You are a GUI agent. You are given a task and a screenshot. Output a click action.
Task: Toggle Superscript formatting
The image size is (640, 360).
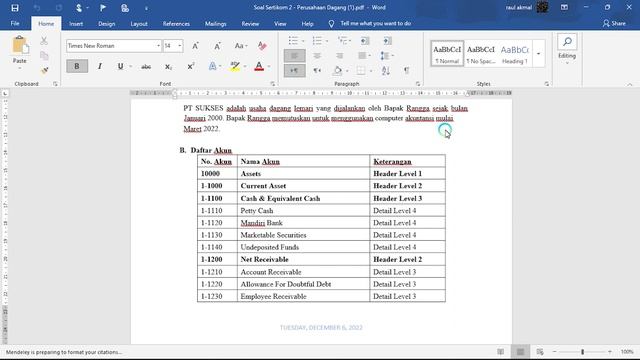191,67
